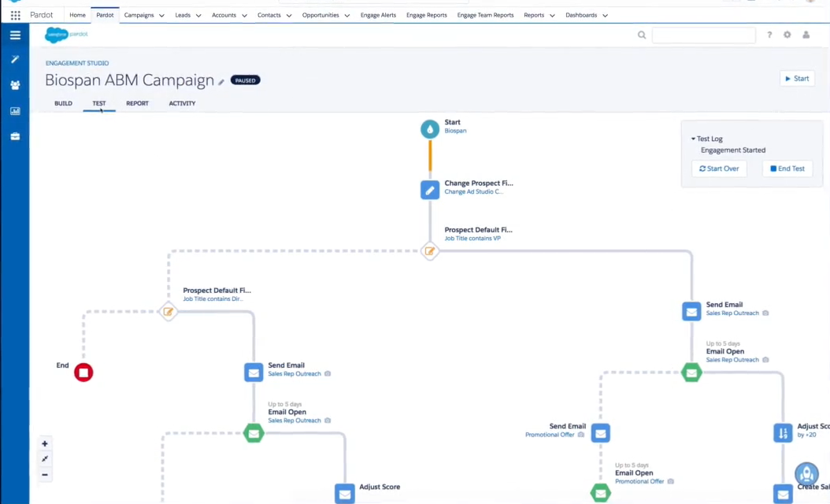Click the fit-to-screen zoom control
Image resolution: width=830 pixels, height=504 pixels.
coord(45,459)
